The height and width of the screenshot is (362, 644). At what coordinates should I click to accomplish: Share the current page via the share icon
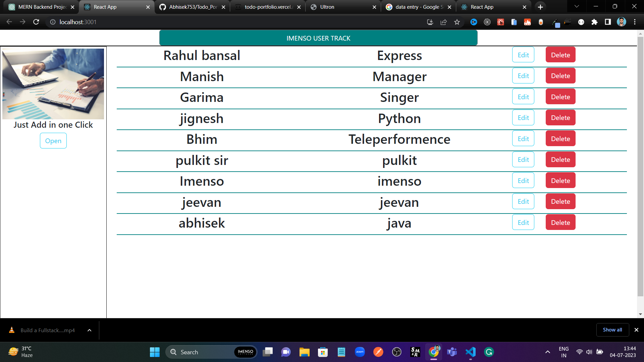tap(443, 22)
